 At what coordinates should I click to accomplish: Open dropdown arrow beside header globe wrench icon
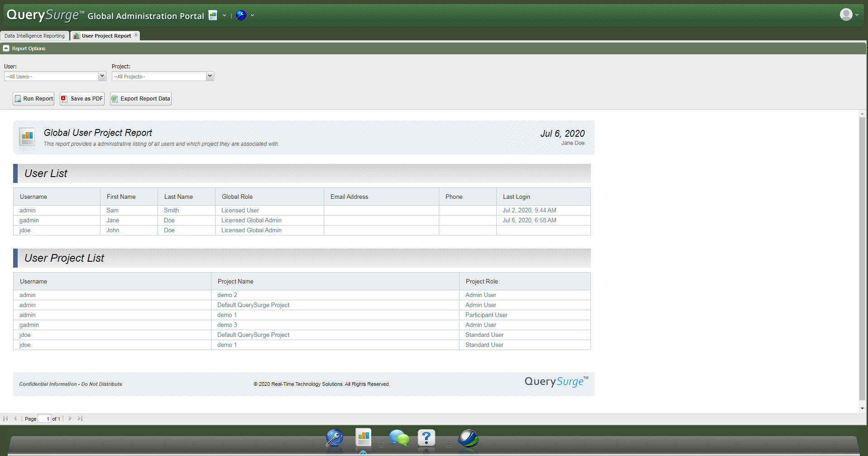(x=252, y=15)
